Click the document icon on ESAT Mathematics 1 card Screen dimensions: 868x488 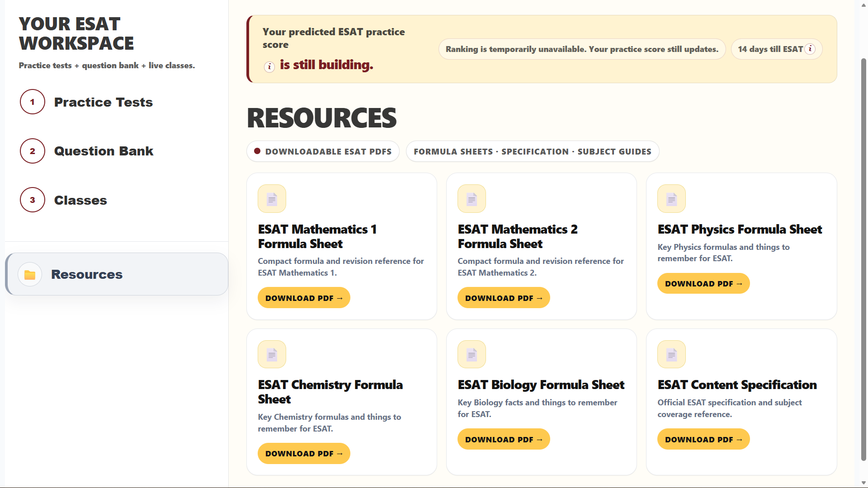(x=272, y=198)
